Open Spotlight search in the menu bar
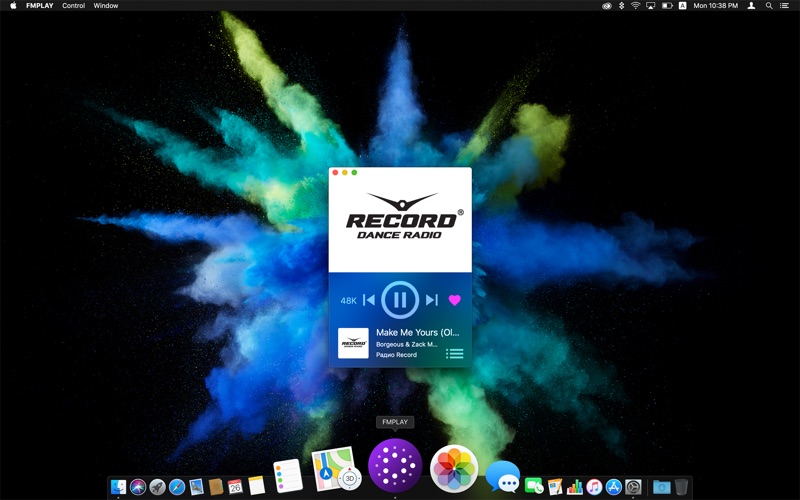800x500 pixels. (x=769, y=6)
